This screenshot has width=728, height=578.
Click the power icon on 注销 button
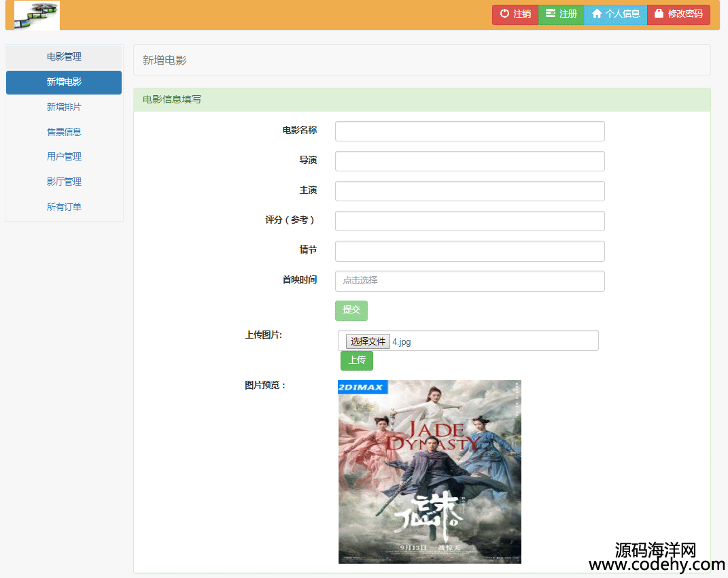tap(504, 14)
